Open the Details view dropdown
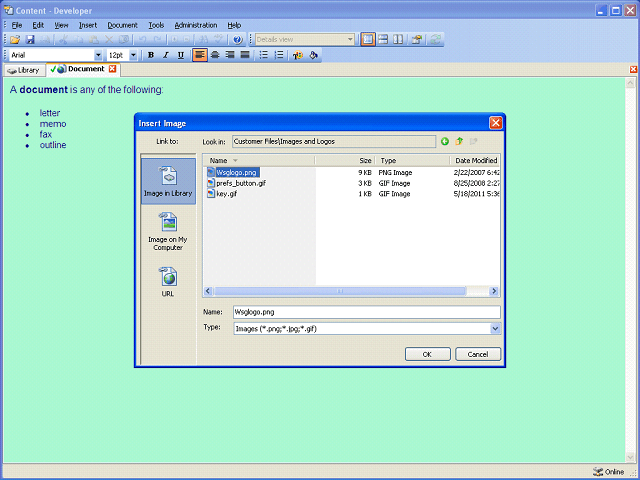The height and width of the screenshot is (480, 640). pyautogui.click(x=350, y=40)
